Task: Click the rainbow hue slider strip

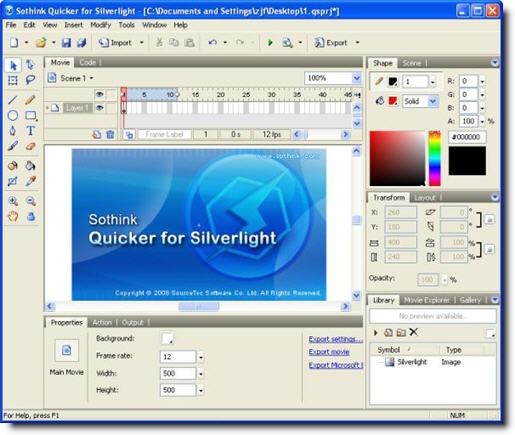Action: click(435, 158)
